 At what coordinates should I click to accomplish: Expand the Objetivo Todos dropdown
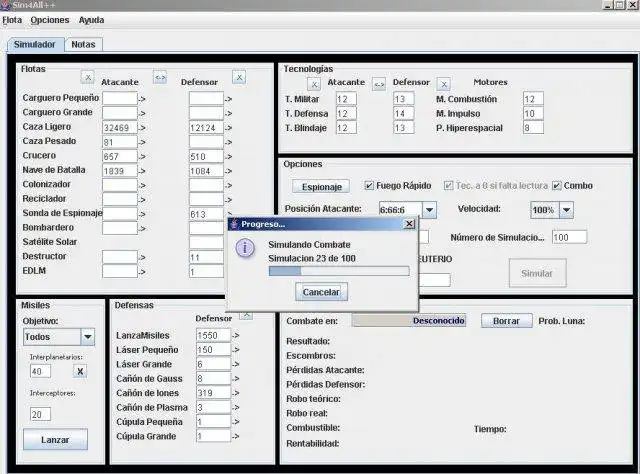click(88, 337)
